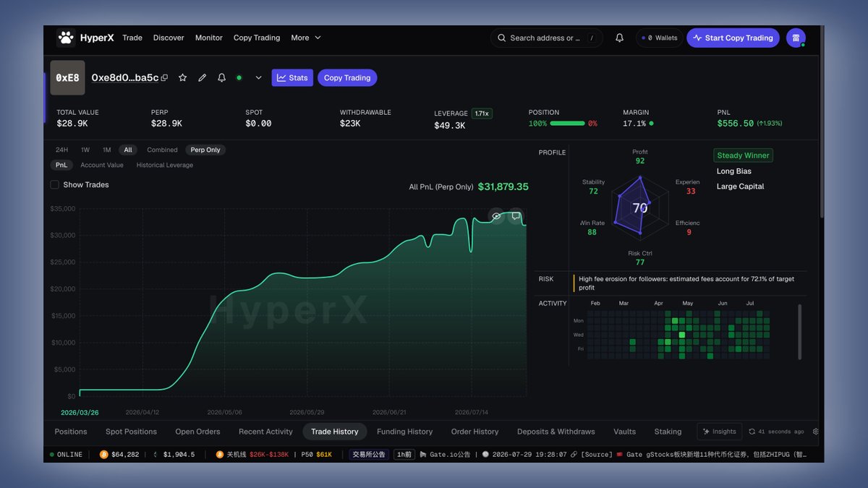
Task: Switch to the Staking tab
Action: click(668, 432)
